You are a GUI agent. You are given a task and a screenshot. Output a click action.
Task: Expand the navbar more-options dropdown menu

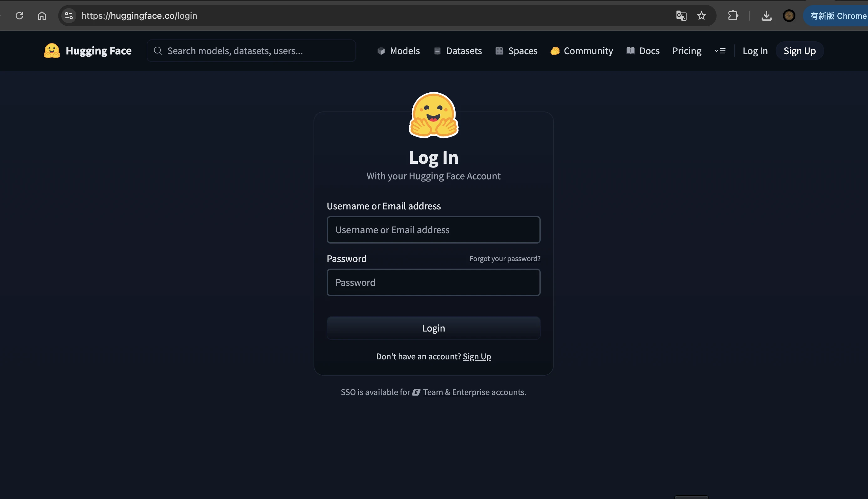[720, 51]
